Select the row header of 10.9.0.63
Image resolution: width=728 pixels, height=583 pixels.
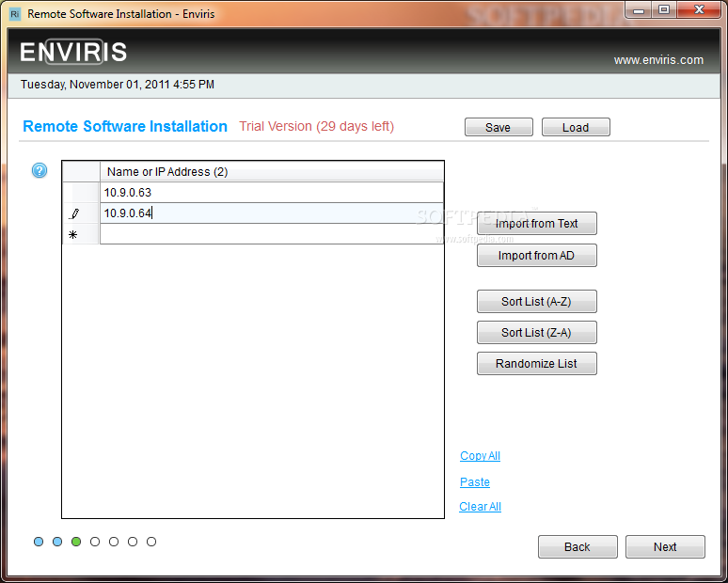point(81,192)
